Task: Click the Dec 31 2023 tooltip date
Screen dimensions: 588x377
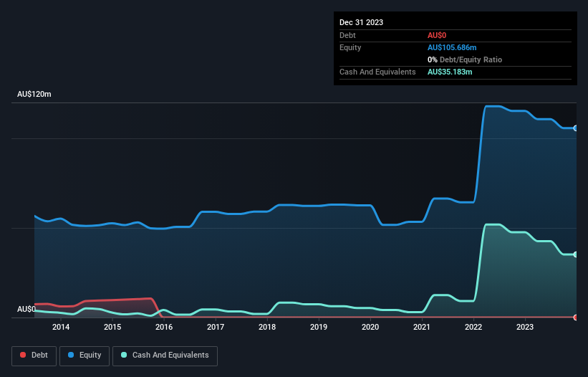Action: (361, 22)
